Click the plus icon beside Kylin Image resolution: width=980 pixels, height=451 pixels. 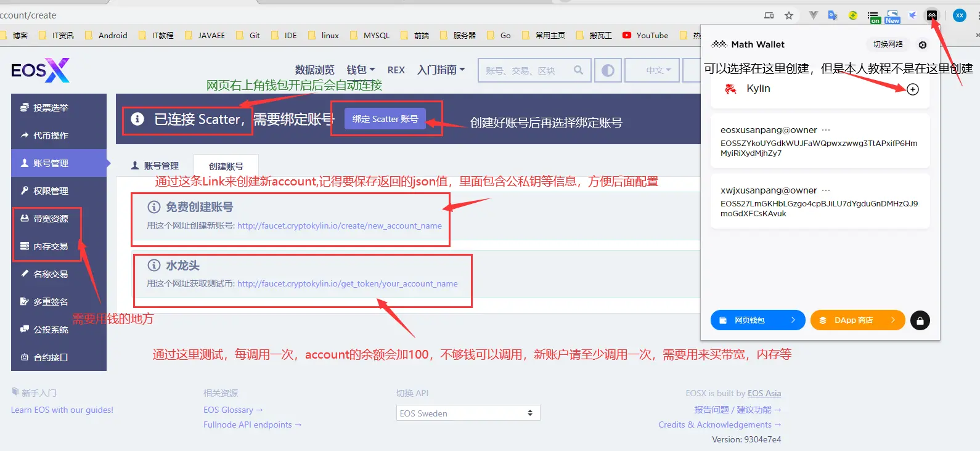(913, 89)
